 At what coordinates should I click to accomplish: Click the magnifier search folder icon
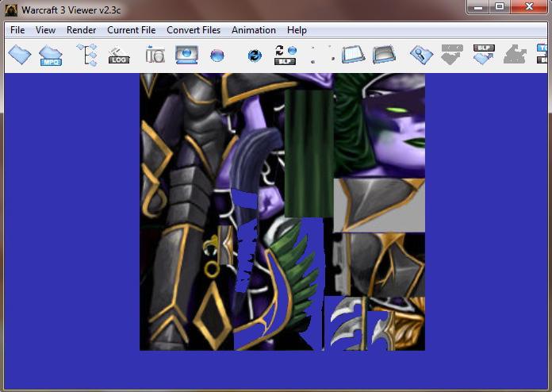421,55
